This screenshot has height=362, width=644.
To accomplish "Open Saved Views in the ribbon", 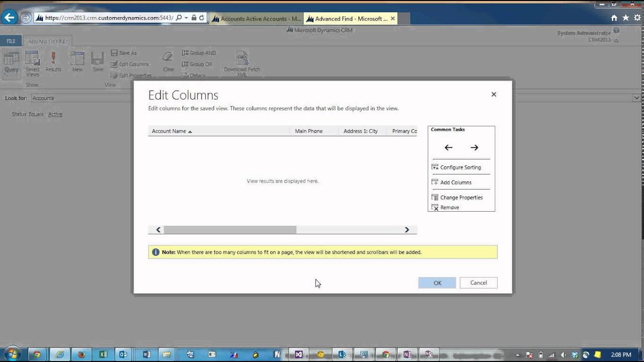I will (x=32, y=64).
